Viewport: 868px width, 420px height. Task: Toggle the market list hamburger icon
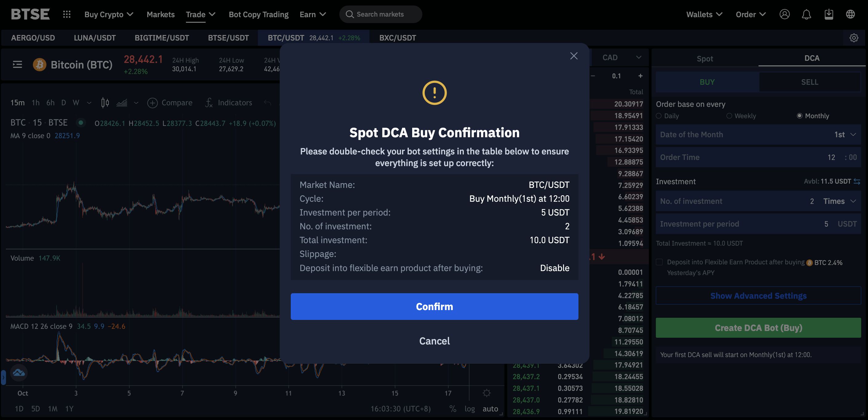pyautogui.click(x=18, y=64)
